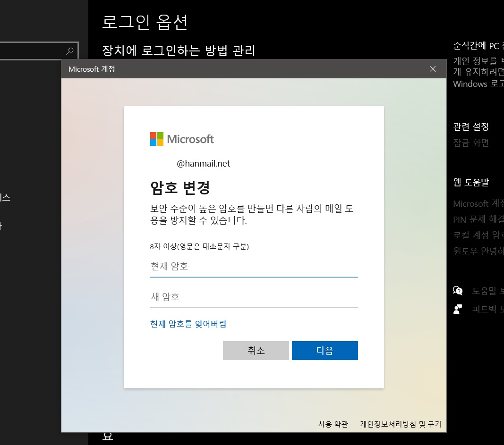504x445 pixels.
Task: Open the local account password help link
Action: pyautogui.click(x=478, y=235)
